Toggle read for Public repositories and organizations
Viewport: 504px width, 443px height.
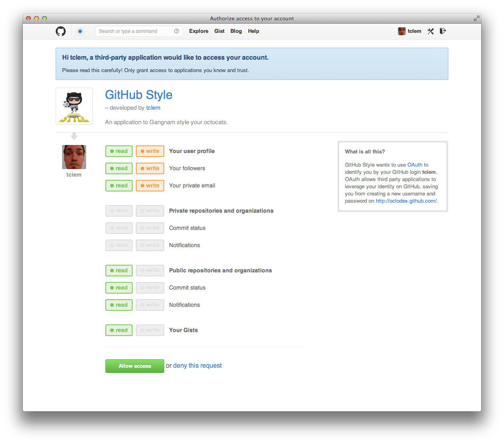[119, 271]
